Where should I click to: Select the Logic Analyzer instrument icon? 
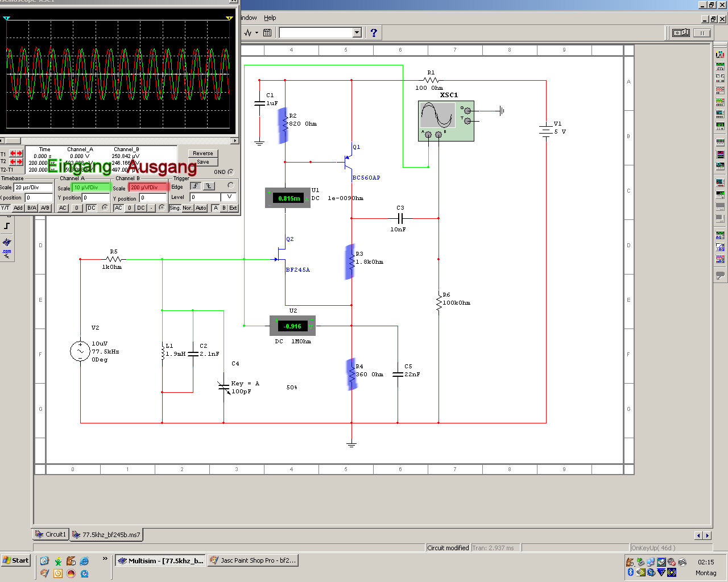(x=720, y=154)
